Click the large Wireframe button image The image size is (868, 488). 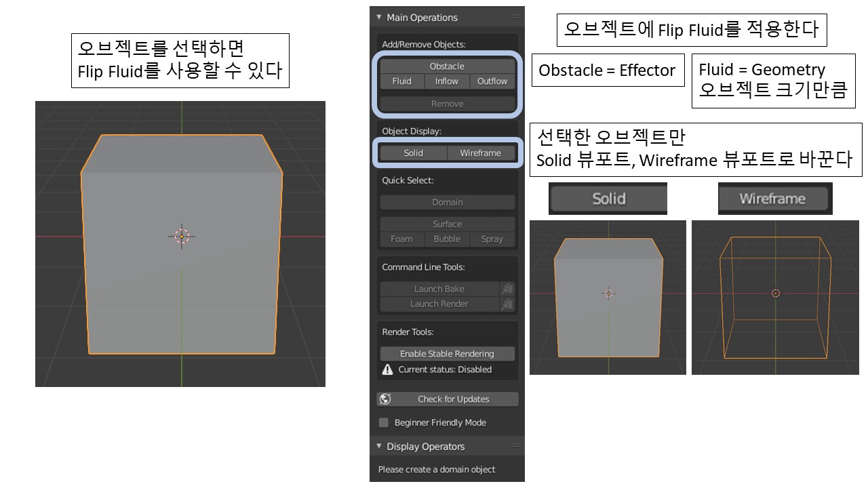pos(774,199)
